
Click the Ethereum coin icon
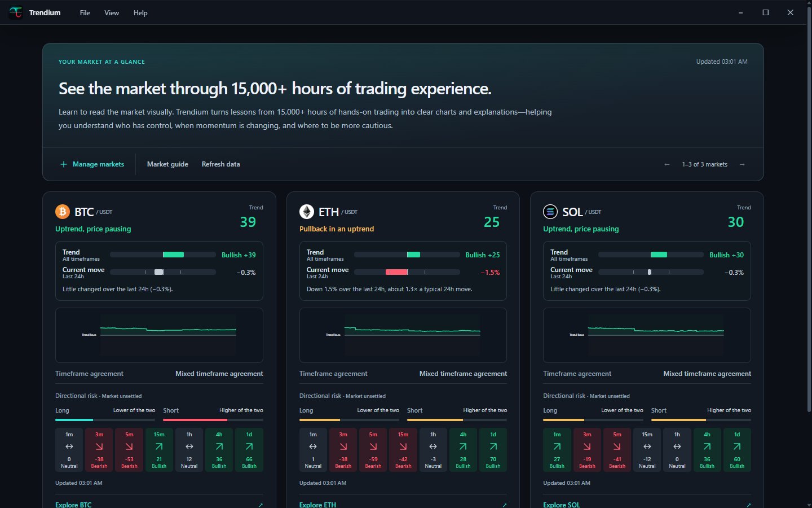click(306, 212)
